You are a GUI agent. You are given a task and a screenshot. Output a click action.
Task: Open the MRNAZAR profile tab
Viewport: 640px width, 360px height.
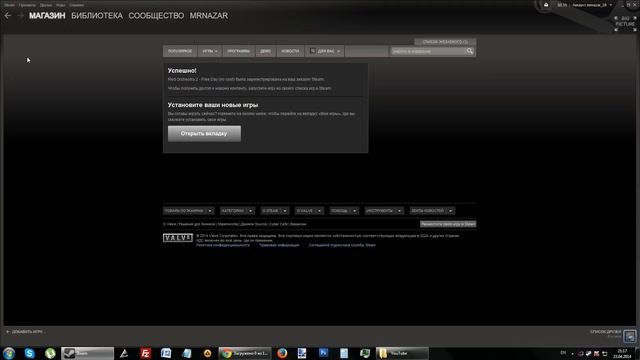coord(209,16)
